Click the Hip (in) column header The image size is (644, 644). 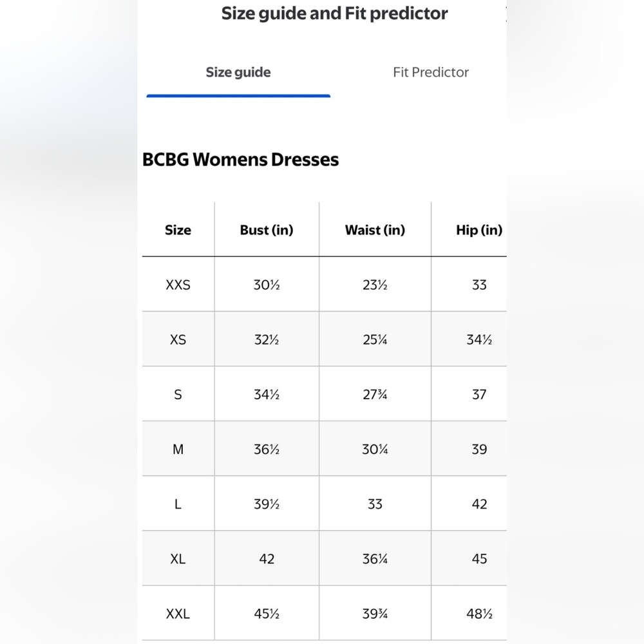click(x=479, y=230)
